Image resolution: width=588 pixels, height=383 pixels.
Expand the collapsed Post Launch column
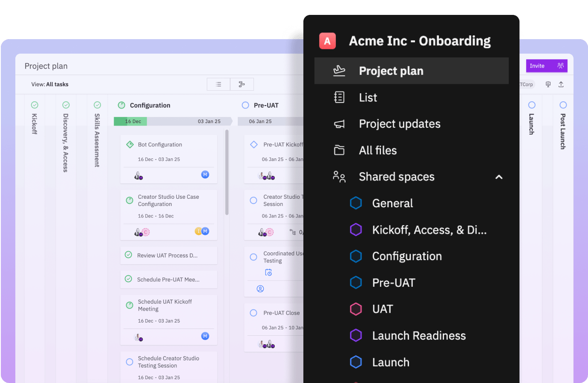(563, 131)
